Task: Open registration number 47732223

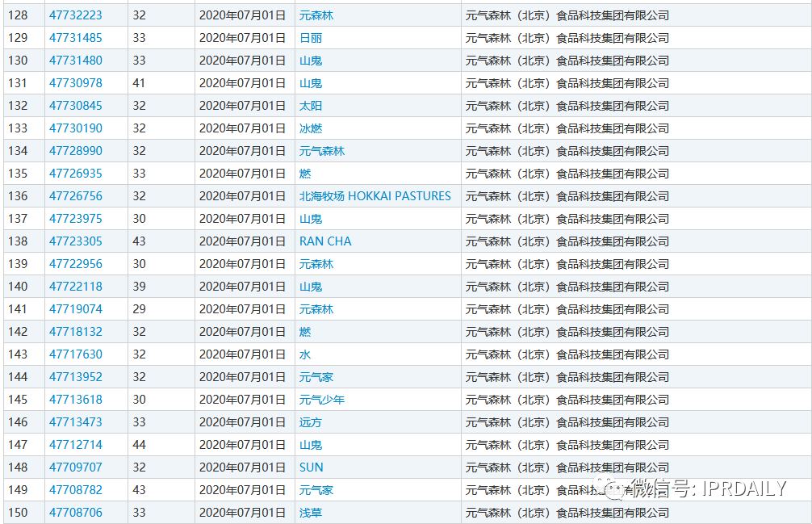Action: coord(76,15)
